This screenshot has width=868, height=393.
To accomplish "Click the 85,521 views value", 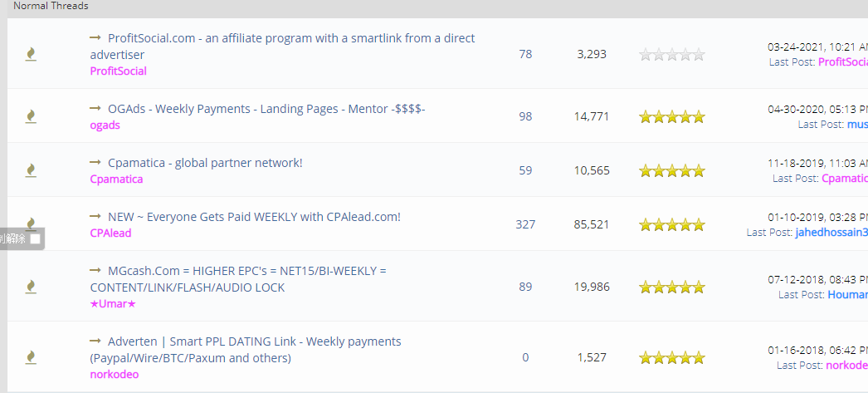I will click(592, 224).
